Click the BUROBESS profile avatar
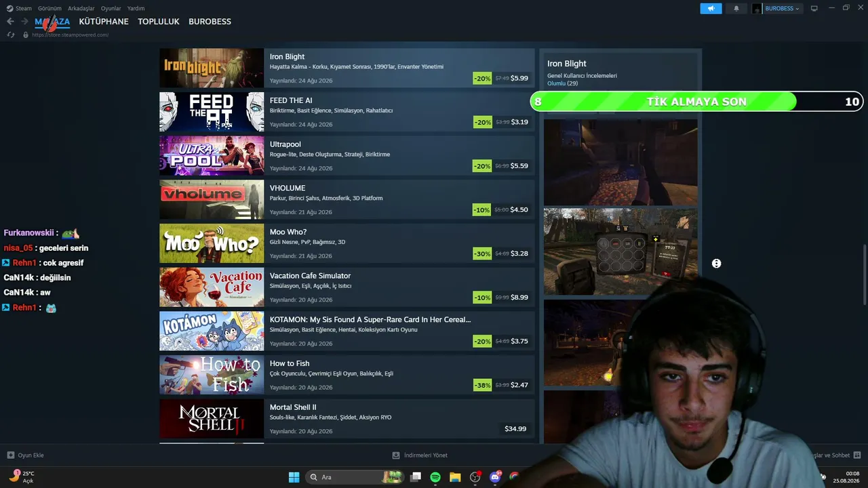This screenshot has height=488, width=868. [757, 8]
